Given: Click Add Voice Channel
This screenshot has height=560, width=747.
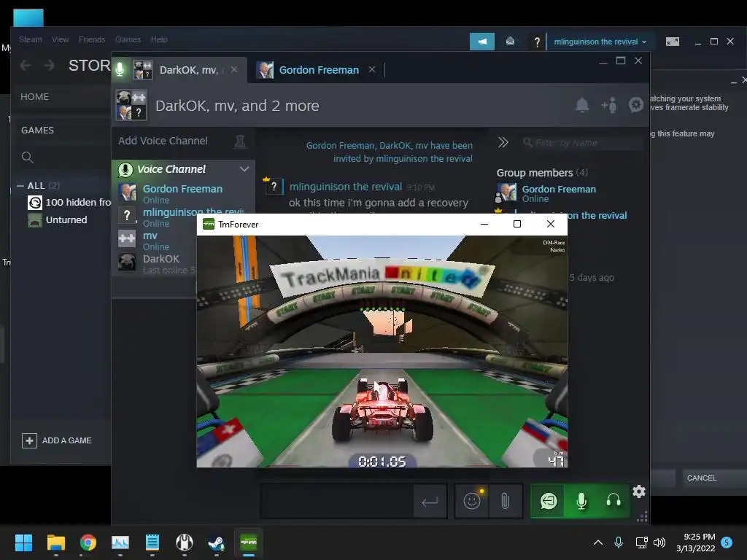Looking at the screenshot, I should coord(163,141).
